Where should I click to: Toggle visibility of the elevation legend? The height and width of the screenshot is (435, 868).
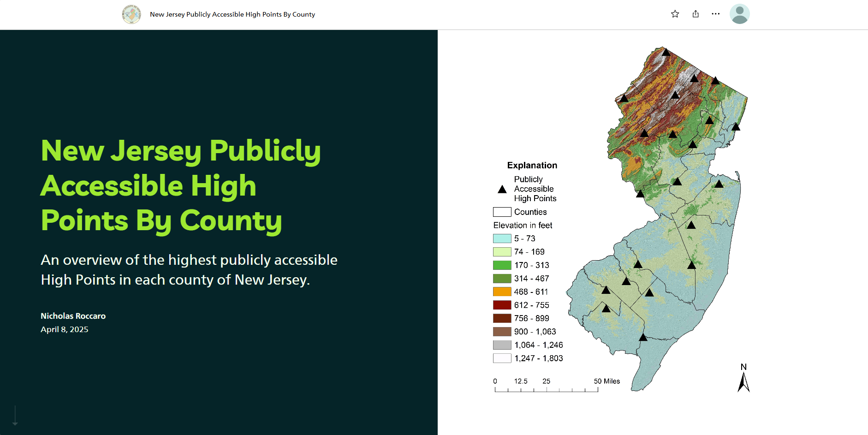[523, 225]
